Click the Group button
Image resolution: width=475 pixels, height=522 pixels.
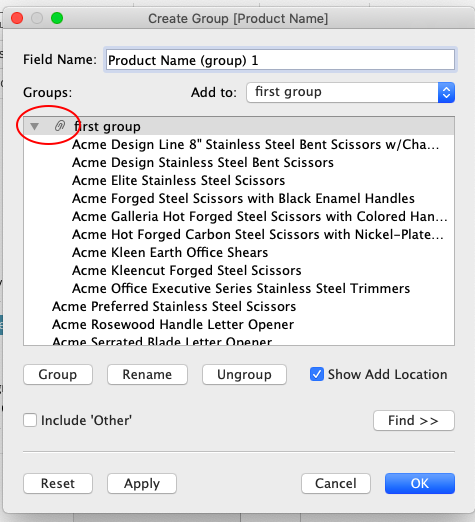tap(58, 374)
